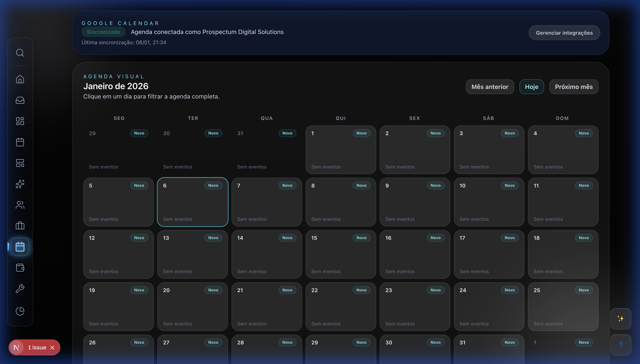Open the AI sparkle stars sidebar icon
Image resolution: width=640 pixels, height=364 pixels.
pyautogui.click(x=20, y=184)
